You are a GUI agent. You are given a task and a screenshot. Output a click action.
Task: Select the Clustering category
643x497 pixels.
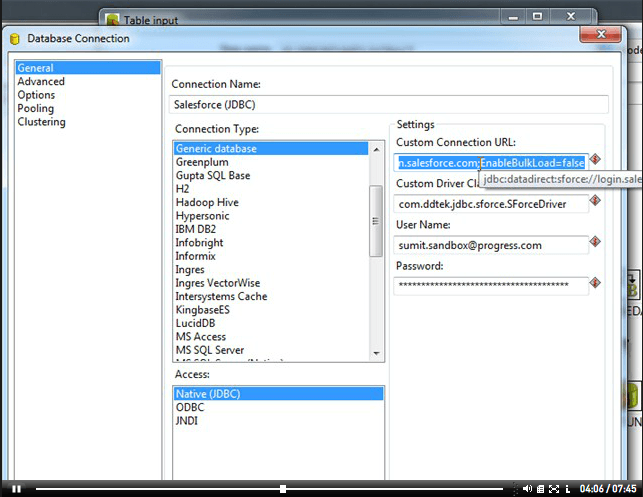tap(42, 122)
